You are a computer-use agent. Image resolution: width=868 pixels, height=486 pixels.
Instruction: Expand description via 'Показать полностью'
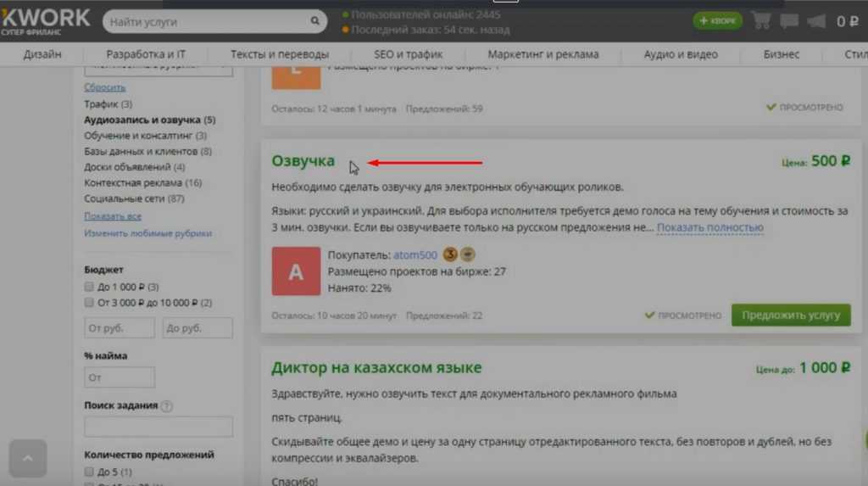pyautogui.click(x=709, y=227)
